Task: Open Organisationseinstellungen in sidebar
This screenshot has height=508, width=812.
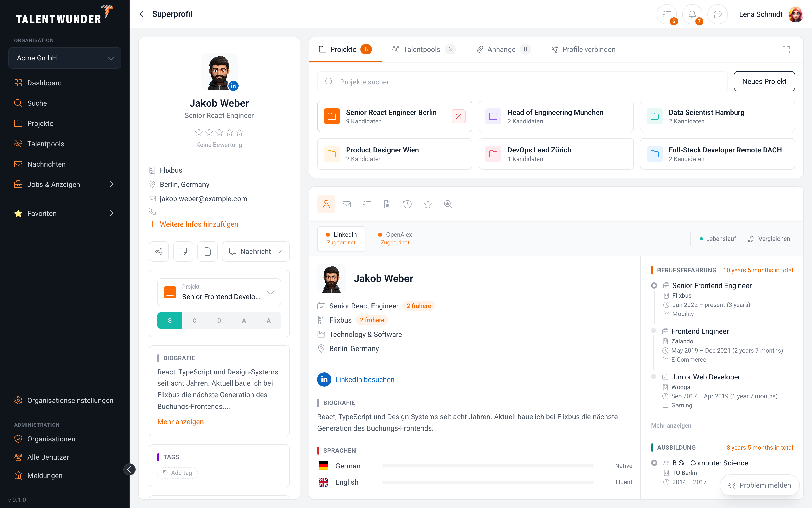Action: tap(65, 401)
